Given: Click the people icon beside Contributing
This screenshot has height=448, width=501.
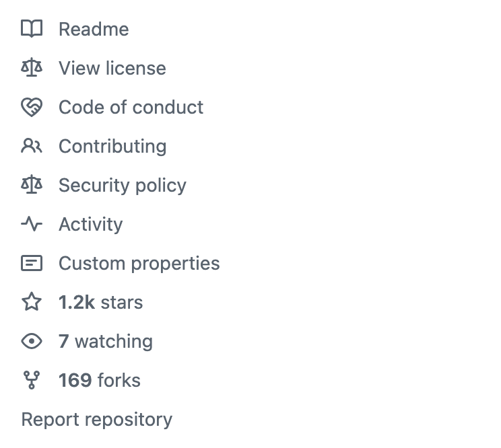Looking at the screenshot, I should pyautogui.click(x=32, y=146).
